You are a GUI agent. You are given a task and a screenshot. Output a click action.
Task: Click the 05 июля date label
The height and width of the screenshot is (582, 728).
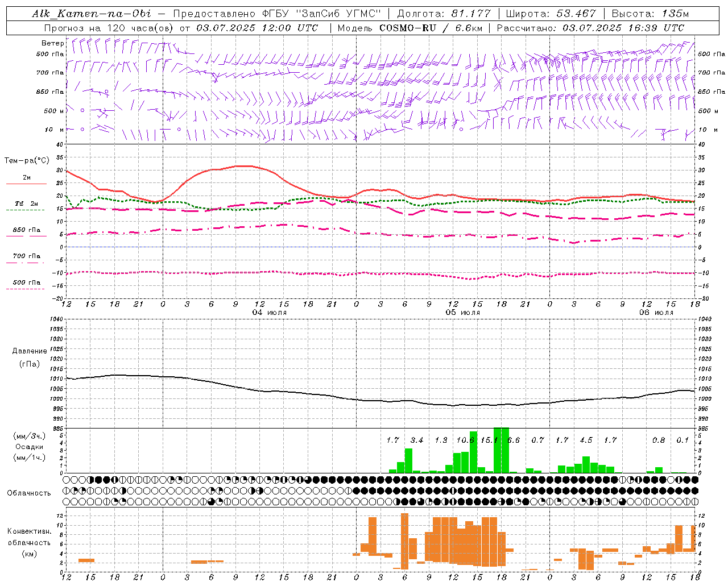(462, 313)
